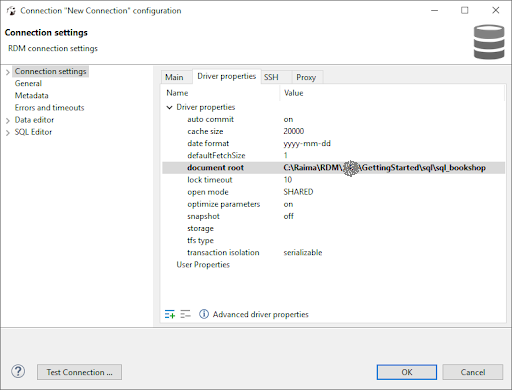512x390 pixels.
Task: Open the Advanced driver properties link
Action: click(x=261, y=314)
